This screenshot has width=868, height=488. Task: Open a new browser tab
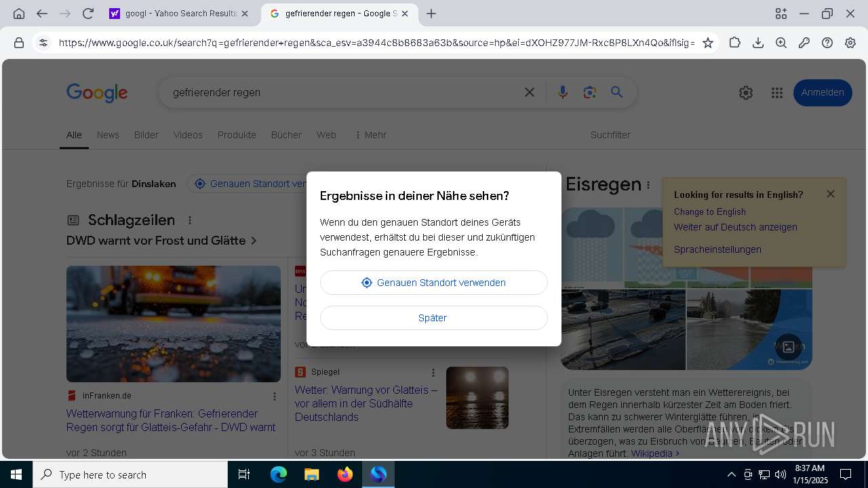pos(431,14)
